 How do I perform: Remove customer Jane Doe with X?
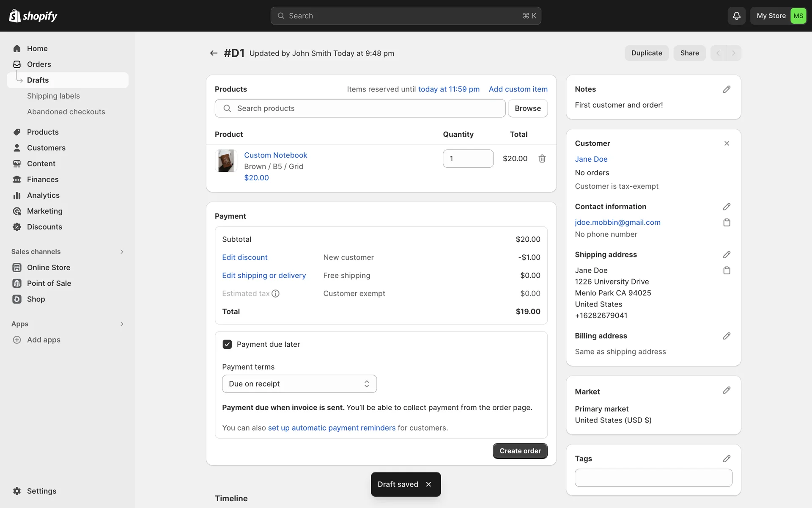point(726,144)
